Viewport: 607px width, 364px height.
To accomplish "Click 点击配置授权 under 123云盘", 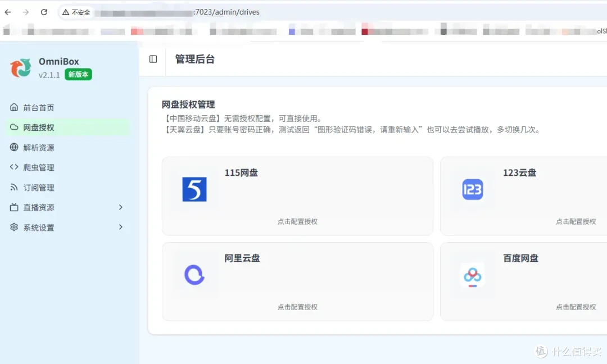I will coord(576,222).
